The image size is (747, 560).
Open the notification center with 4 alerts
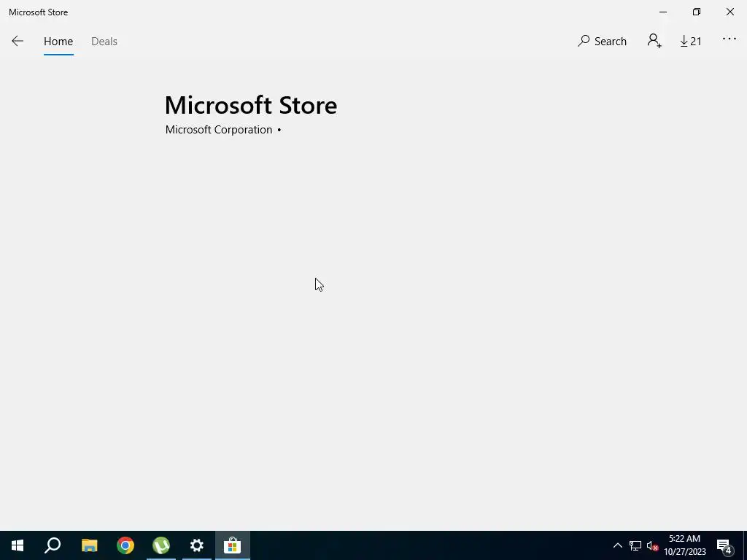pyautogui.click(x=724, y=546)
